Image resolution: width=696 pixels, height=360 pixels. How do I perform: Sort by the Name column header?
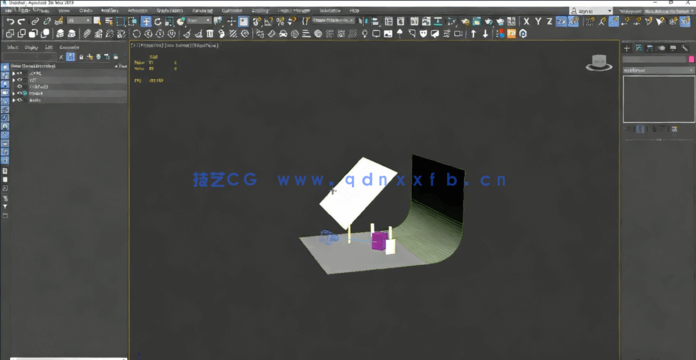[x=33, y=66]
